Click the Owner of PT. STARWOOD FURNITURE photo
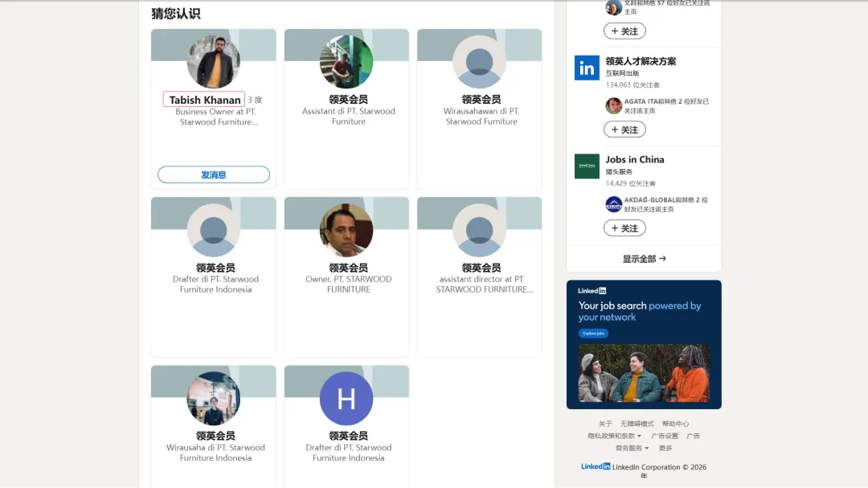The width and height of the screenshot is (868, 488). pos(346,229)
